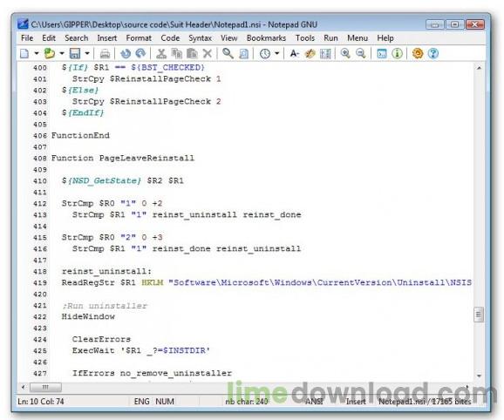Image resolution: width=504 pixels, height=420 pixels.
Task: Open the Bookmarks menu
Action: (266, 38)
